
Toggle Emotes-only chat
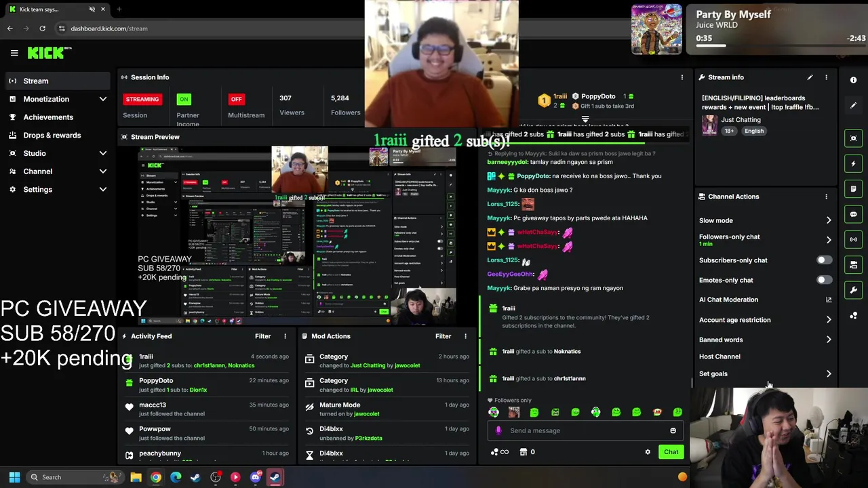(x=825, y=280)
